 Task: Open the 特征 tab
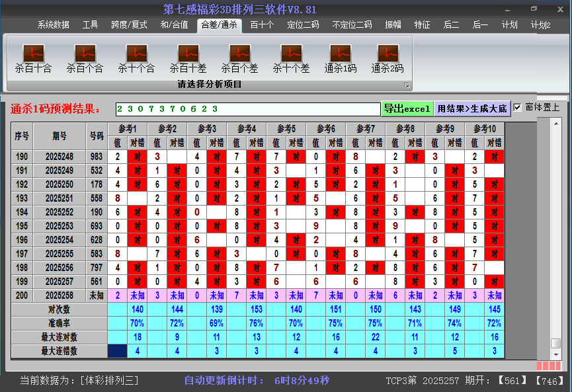[x=422, y=25]
